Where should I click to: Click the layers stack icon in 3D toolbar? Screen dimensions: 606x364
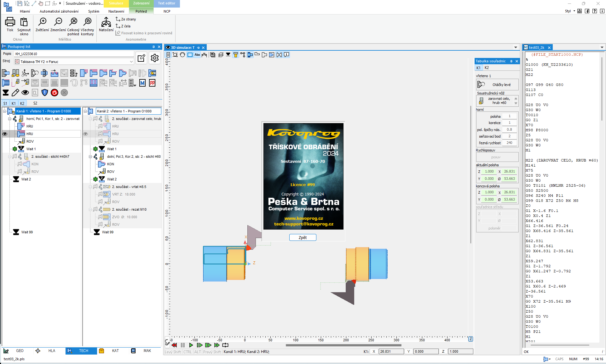[221, 55]
